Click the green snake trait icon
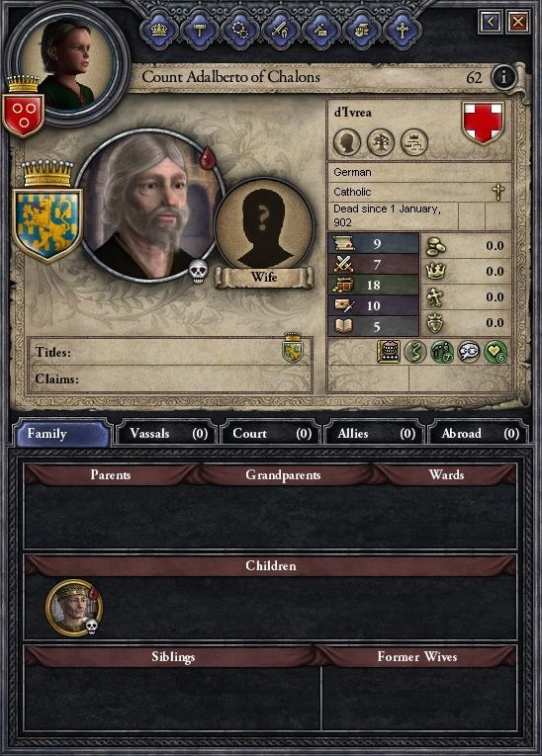542x756 pixels. click(x=414, y=352)
